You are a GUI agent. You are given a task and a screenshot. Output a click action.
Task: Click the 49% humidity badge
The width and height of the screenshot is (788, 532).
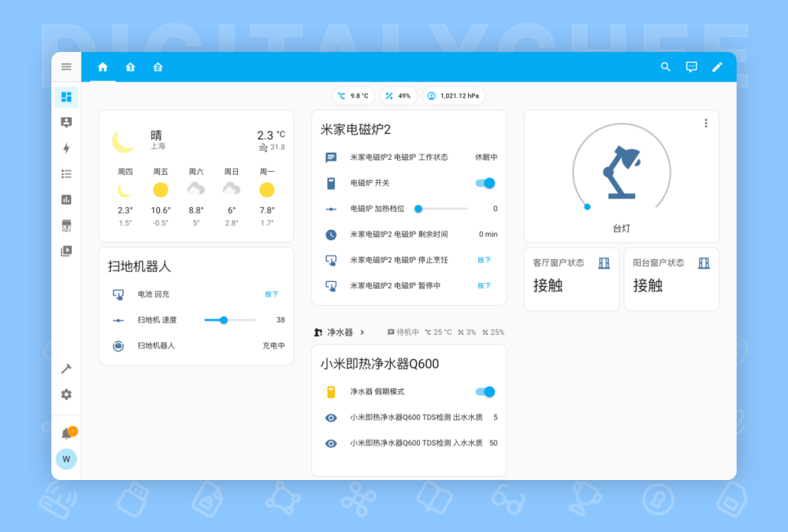point(399,95)
